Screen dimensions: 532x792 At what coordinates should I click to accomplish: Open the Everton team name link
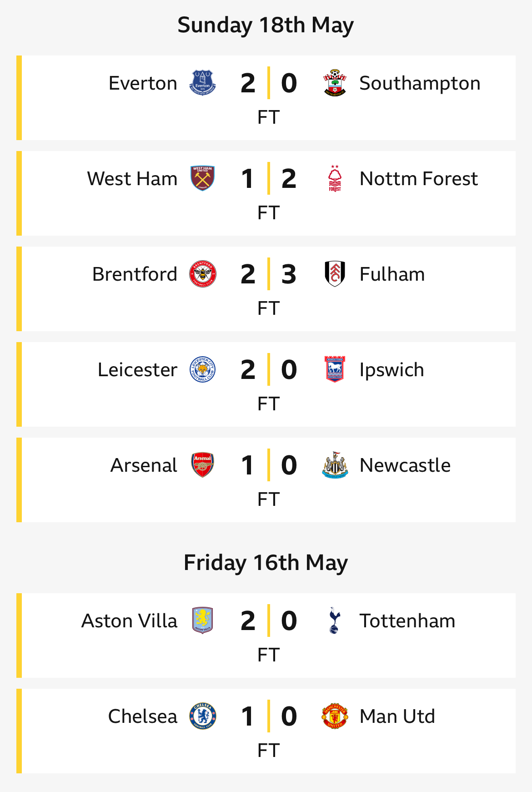(x=143, y=83)
